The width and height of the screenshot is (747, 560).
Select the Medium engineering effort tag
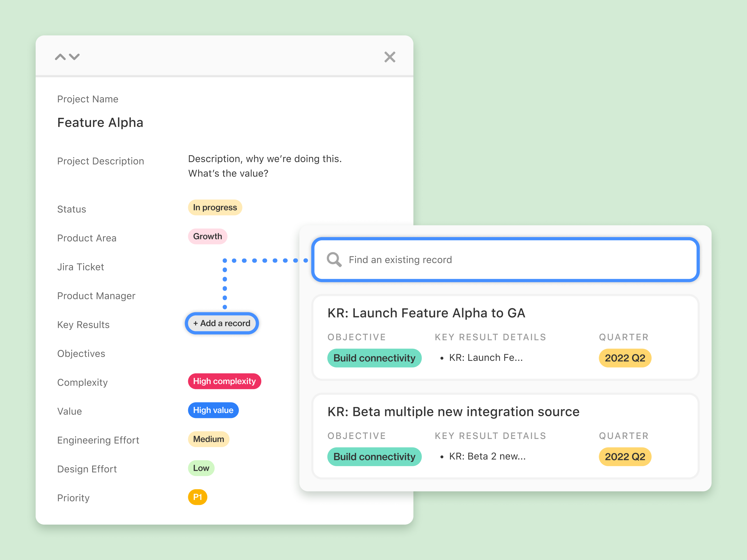point(208,439)
